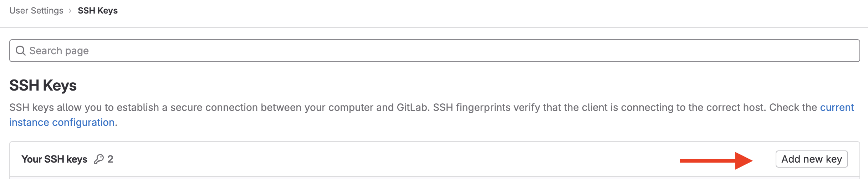Viewport: 868px width, 179px height.
Task: Click the breadcrumb chevron separator
Action: pos(70,11)
